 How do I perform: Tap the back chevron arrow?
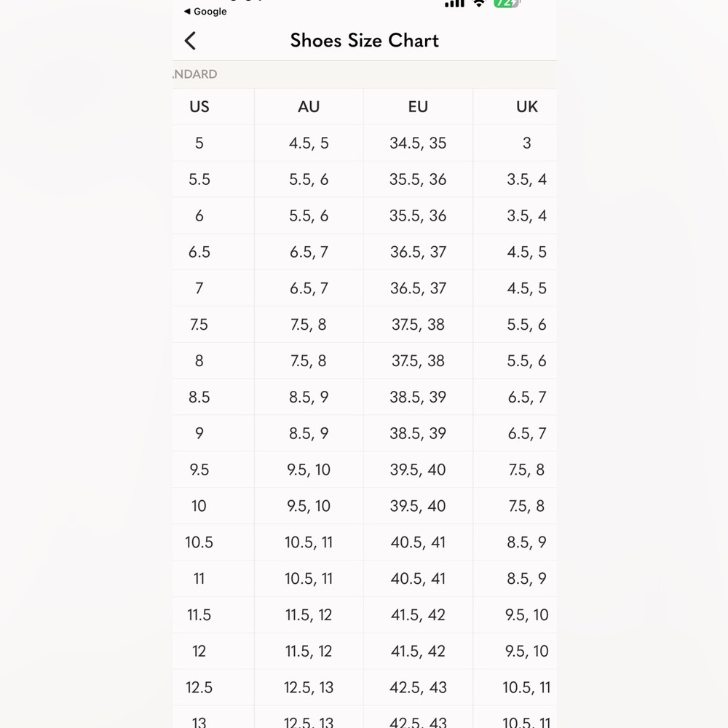[x=191, y=41]
